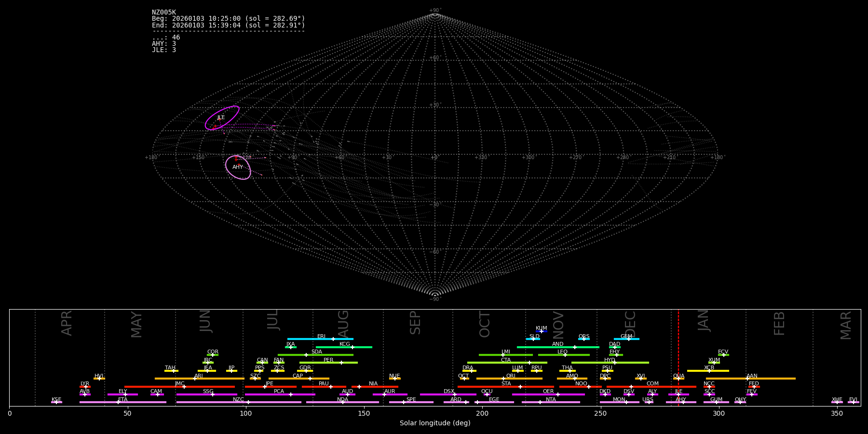Click the −60° latitude label on map
868x434 pixels.
point(434,252)
